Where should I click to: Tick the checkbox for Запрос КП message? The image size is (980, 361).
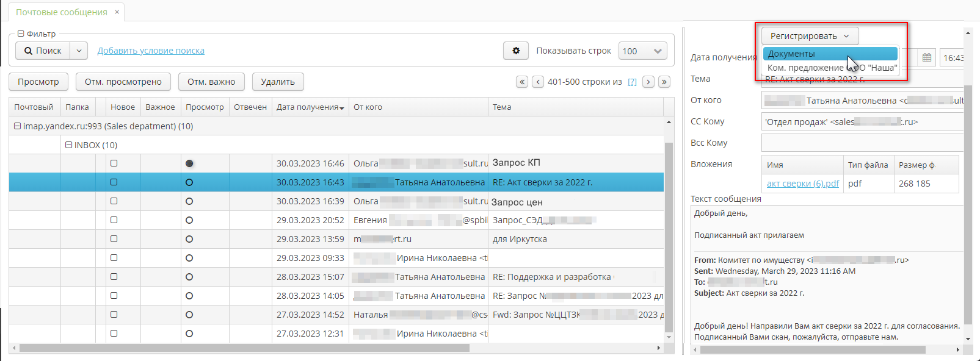[x=114, y=163]
